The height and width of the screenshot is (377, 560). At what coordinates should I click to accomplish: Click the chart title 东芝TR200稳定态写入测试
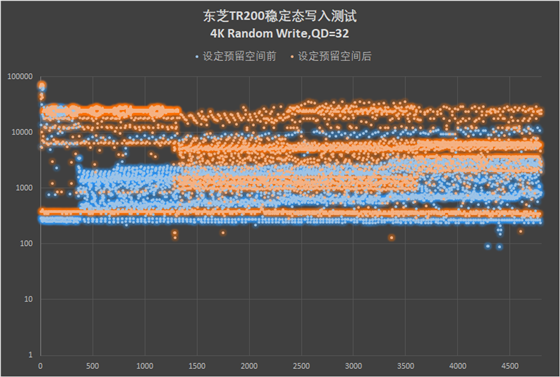(x=280, y=16)
